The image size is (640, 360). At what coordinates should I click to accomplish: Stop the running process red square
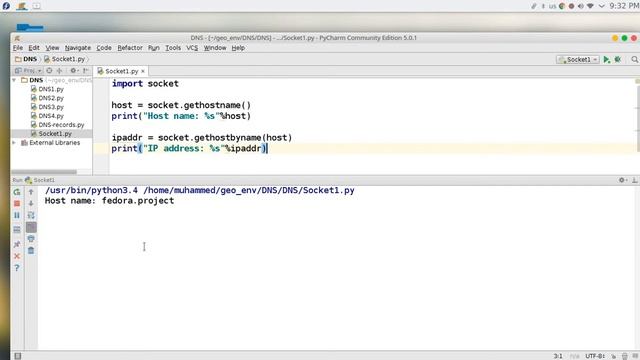coord(17,203)
